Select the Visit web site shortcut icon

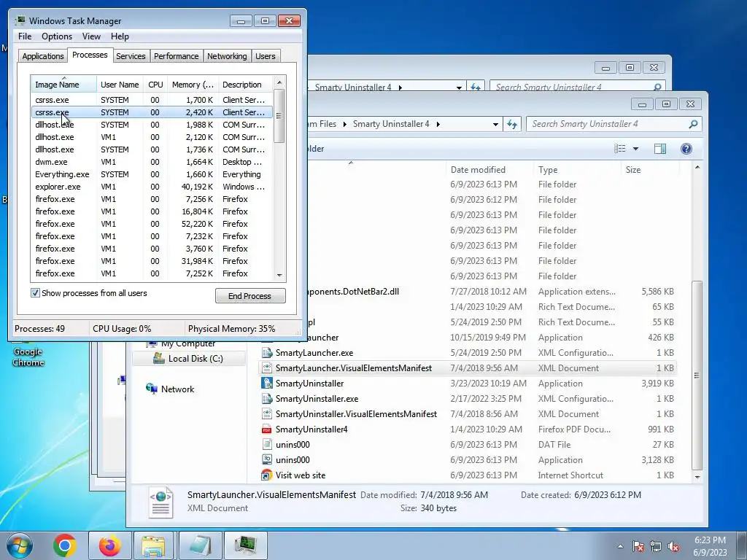pos(267,475)
